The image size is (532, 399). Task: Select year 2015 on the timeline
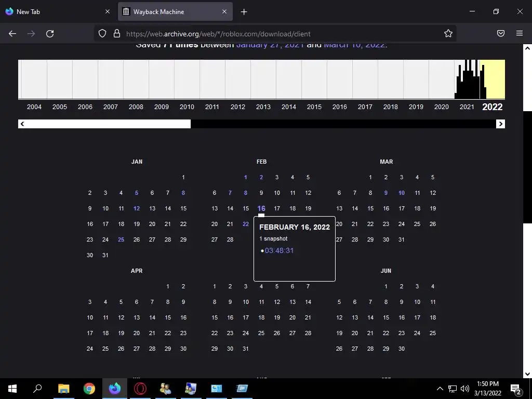tap(314, 107)
